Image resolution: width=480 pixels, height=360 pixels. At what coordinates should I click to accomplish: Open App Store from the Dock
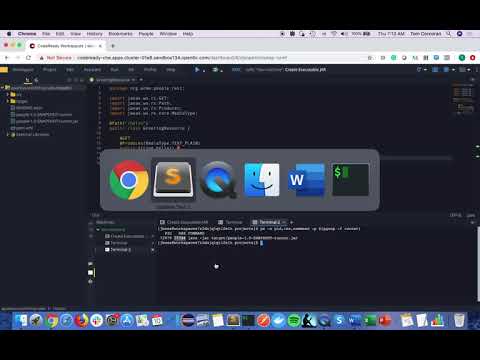pos(127,320)
